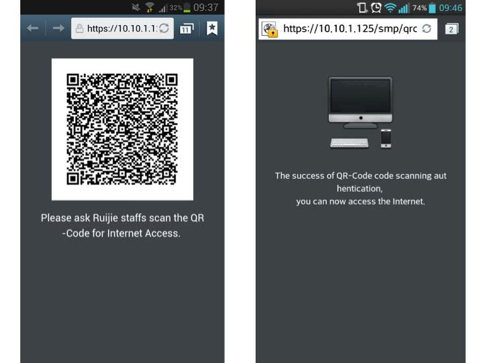The image size is (483, 363).
Task: Tap the padlock icon in left address bar
Action: [x=79, y=29]
